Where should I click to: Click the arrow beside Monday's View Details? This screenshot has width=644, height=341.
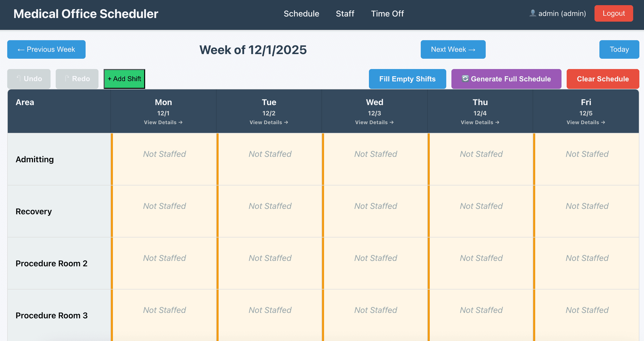coord(181,122)
